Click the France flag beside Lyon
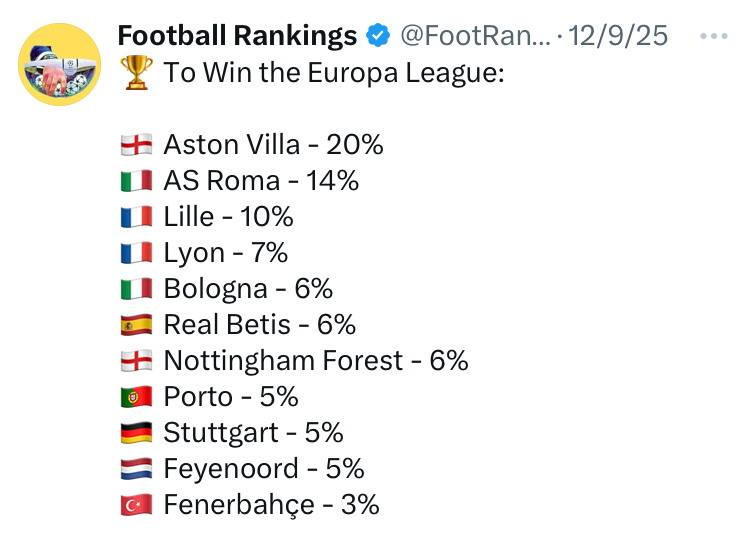 [137, 253]
